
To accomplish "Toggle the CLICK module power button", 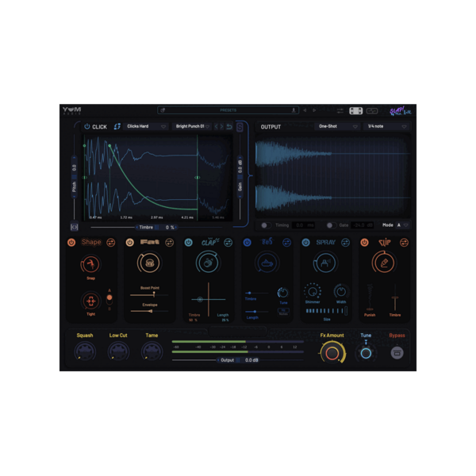I will [x=86, y=127].
